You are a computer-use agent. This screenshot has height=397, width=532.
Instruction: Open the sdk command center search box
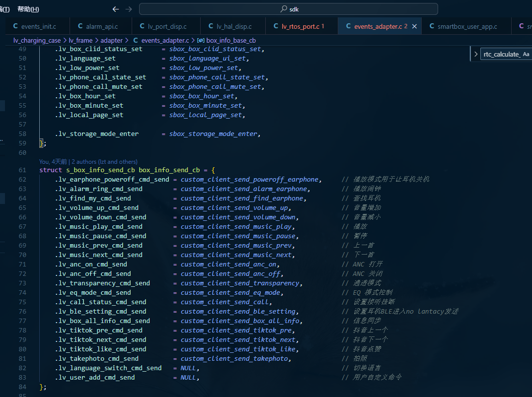[289, 9]
